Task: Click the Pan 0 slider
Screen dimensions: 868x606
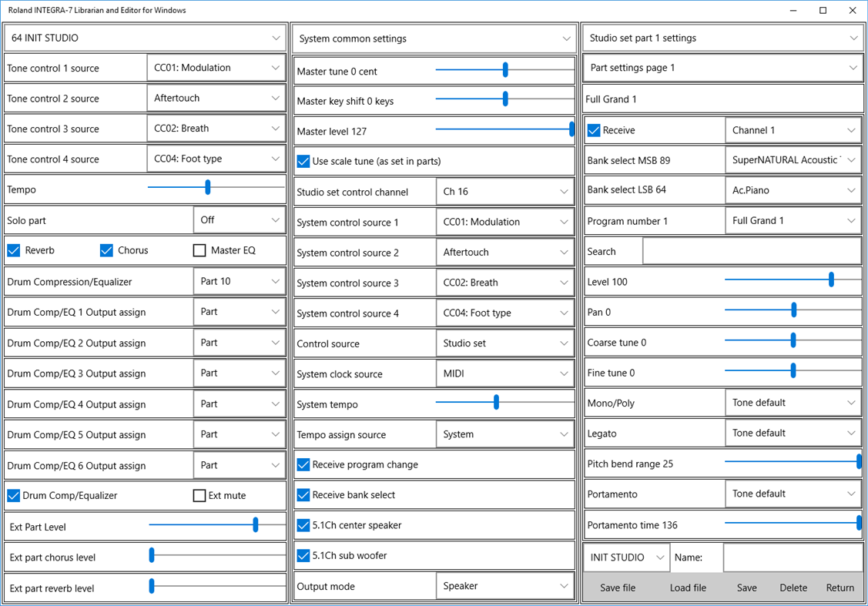Action: [793, 310]
